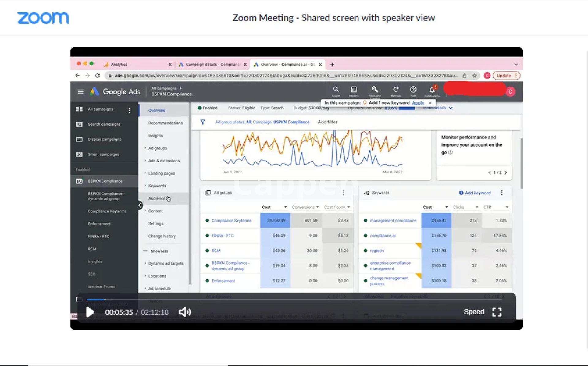Click the Refresh icon in Google Ads
Viewport: 588px width, 366px height.
(396, 89)
